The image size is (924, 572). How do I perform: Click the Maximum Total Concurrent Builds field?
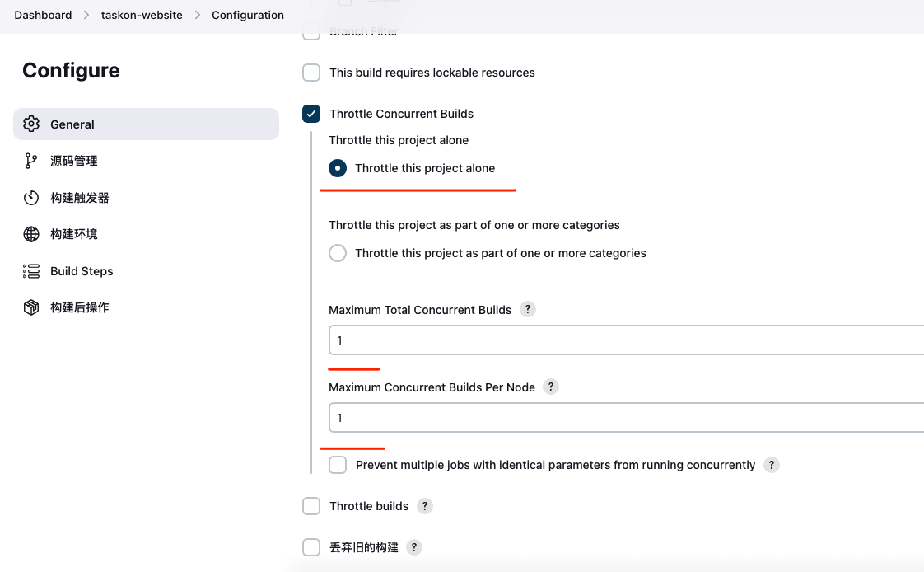click(626, 340)
